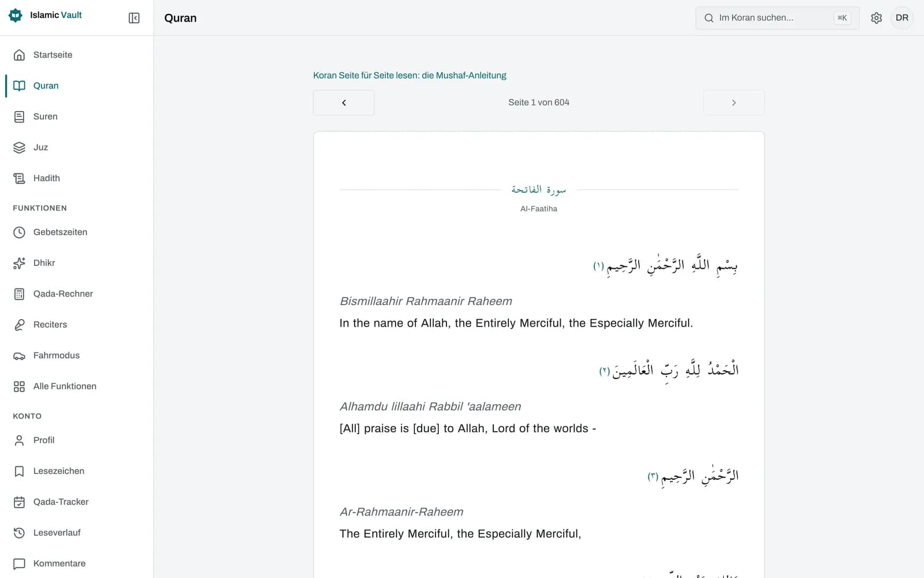Click the 'Ar-Rahmaanir-Raheem' transliteration line
Viewport: 924px width, 578px height.
pyautogui.click(x=401, y=512)
